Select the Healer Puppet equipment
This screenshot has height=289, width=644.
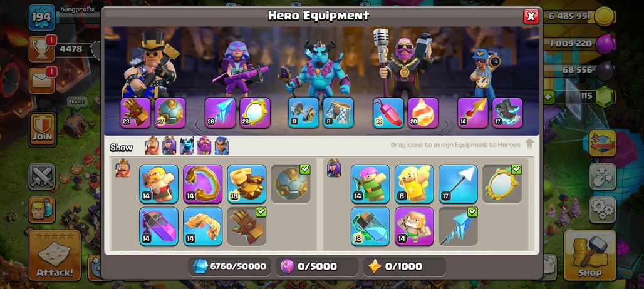pyautogui.click(x=414, y=184)
